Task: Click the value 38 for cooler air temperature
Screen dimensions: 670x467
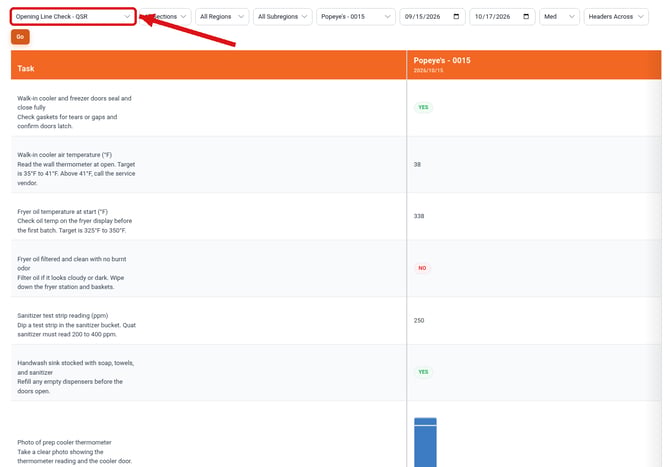Action: [417, 164]
